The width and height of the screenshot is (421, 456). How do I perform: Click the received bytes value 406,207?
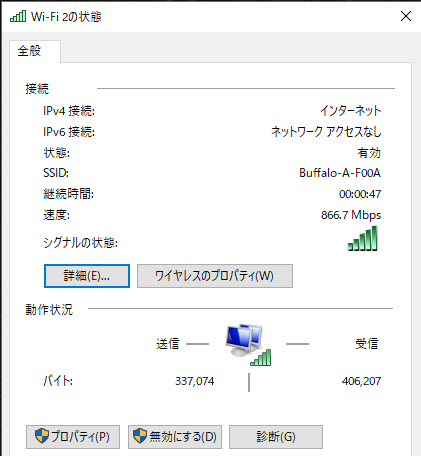[x=361, y=381]
